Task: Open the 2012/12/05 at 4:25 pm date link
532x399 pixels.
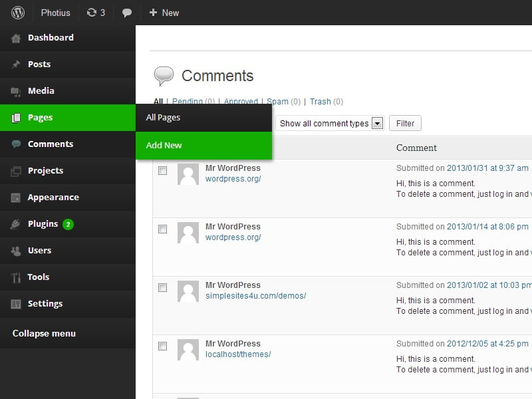Action: pos(487,344)
